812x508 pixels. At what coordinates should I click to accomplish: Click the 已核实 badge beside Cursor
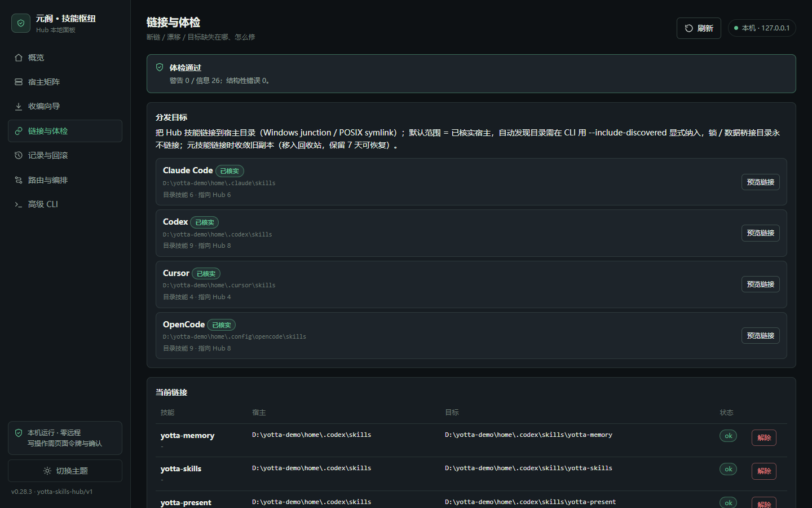click(x=206, y=274)
